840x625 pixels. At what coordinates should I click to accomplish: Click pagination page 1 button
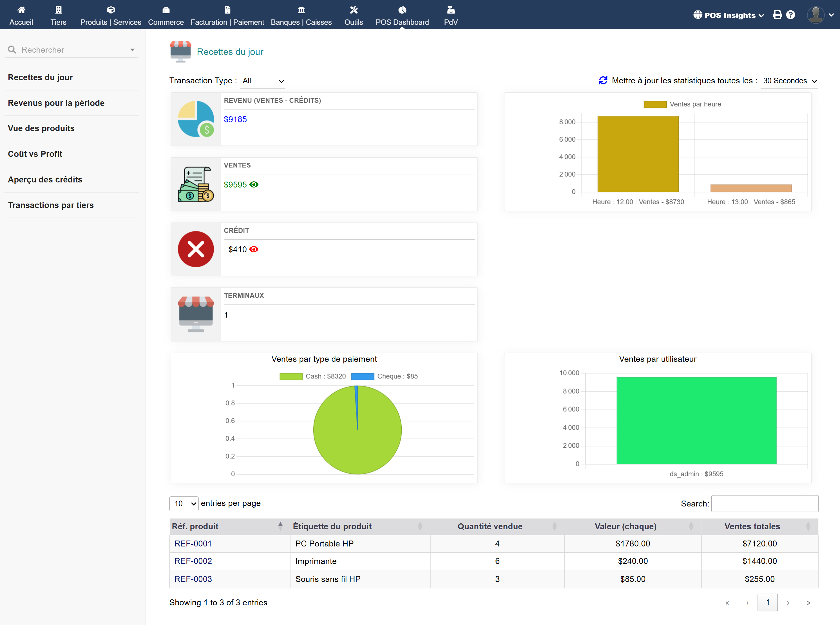click(x=767, y=602)
